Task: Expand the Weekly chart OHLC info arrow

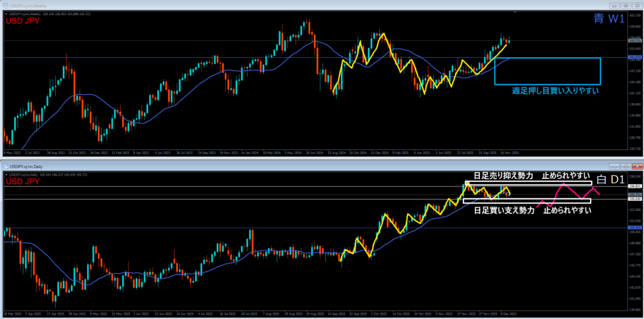Action: [x=6, y=13]
